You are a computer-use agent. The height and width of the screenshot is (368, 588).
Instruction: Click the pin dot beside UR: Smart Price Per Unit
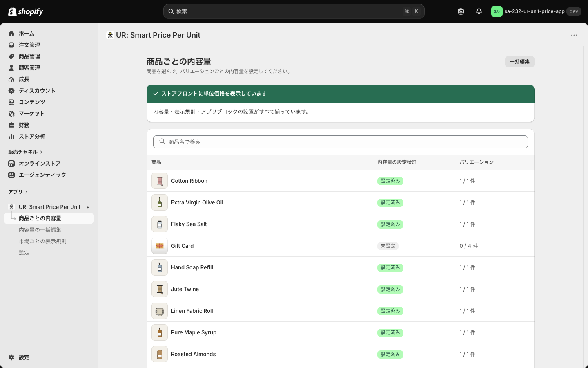tap(88, 207)
